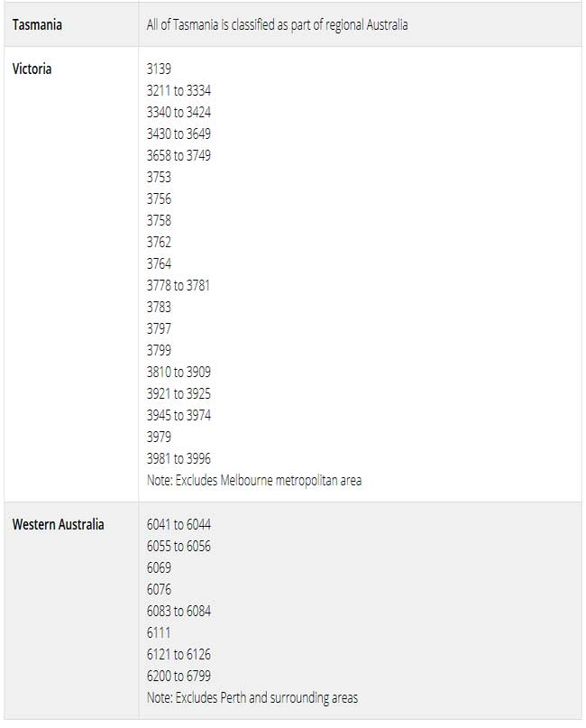Click postcode range 3981 to 3996

179,458
